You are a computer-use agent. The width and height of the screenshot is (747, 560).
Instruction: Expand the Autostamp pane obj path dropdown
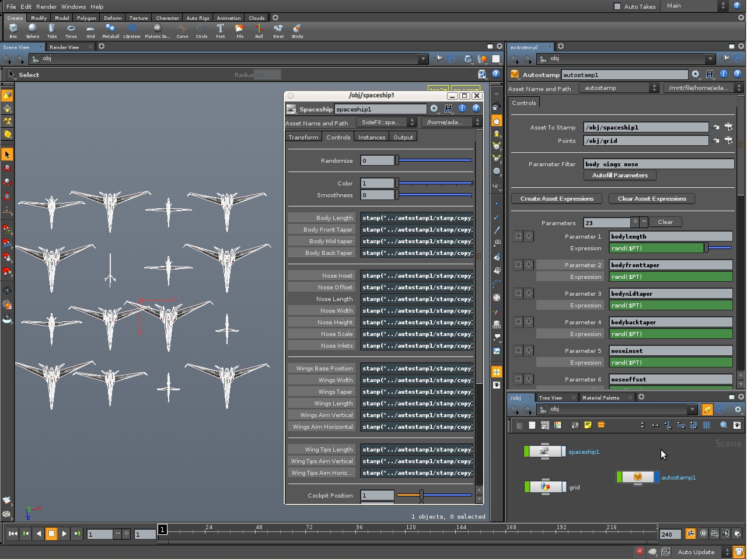point(710,59)
